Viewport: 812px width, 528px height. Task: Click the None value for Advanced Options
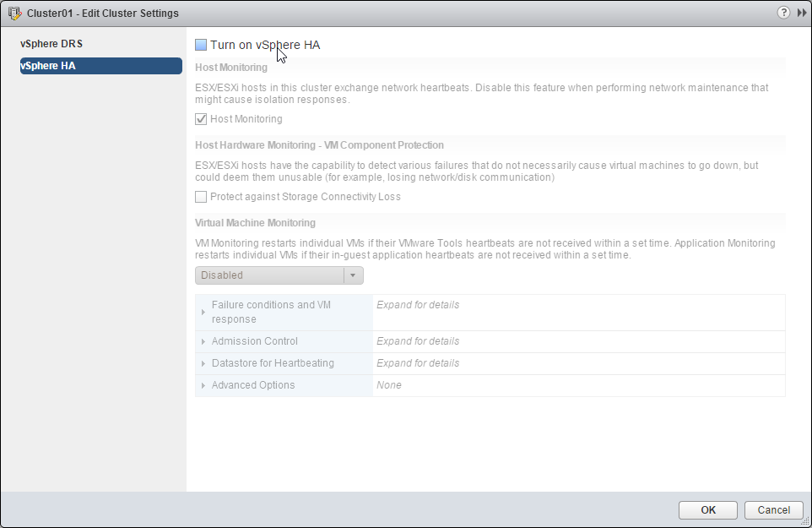pyautogui.click(x=389, y=385)
